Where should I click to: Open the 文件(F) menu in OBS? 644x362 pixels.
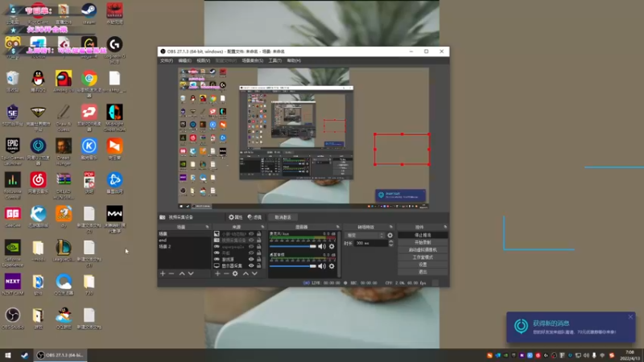point(167,60)
